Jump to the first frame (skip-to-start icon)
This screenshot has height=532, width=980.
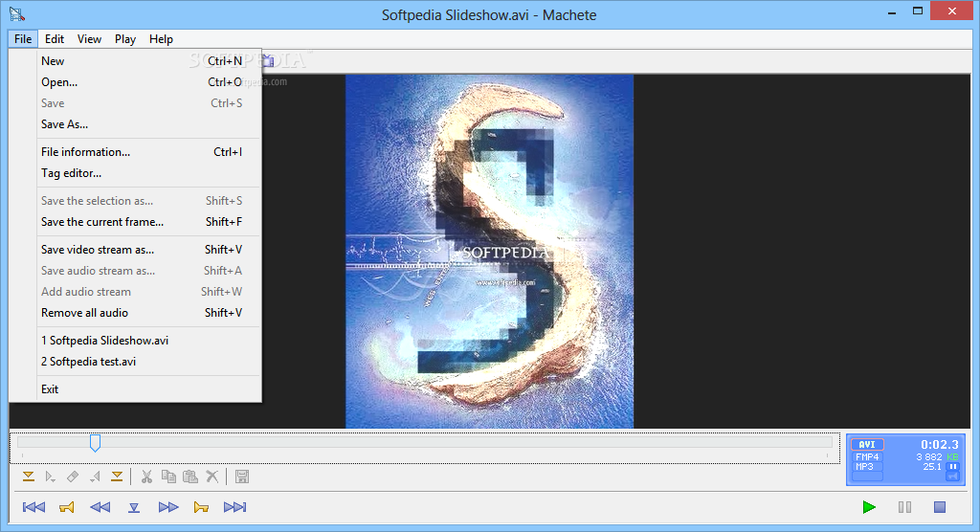coord(33,507)
